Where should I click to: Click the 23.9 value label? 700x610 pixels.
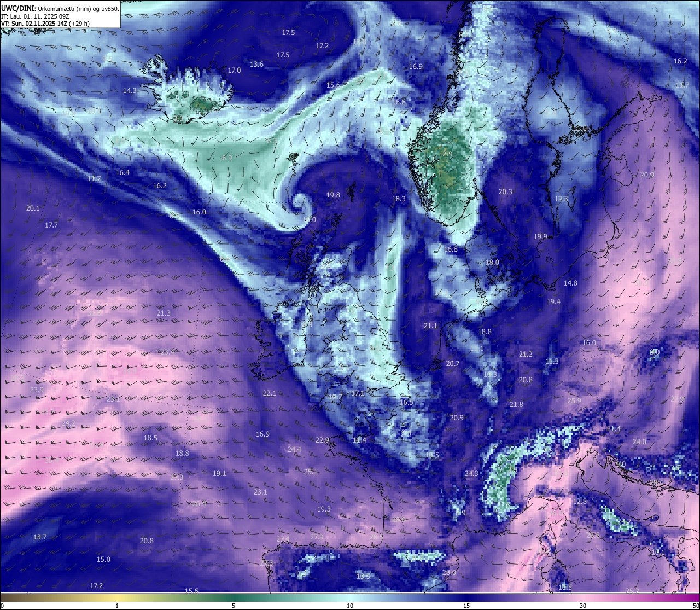click(x=37, y=390)
